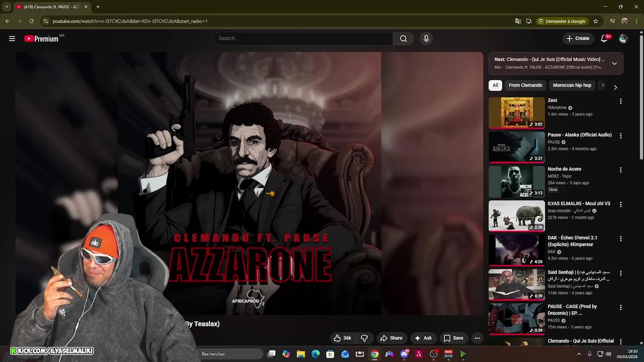This screenshot has width=644, height=362.
Task: Click the YouTube search input field
Action: [303, 38]
